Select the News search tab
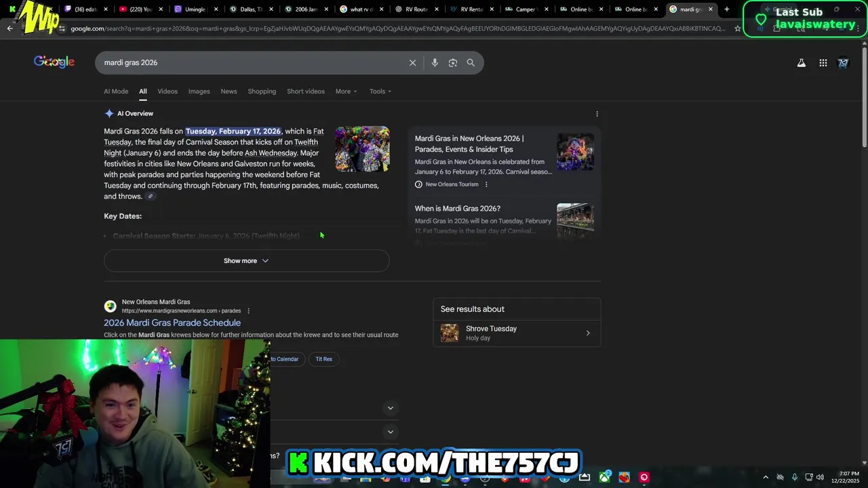868x488 pixels. pos(229,91)
